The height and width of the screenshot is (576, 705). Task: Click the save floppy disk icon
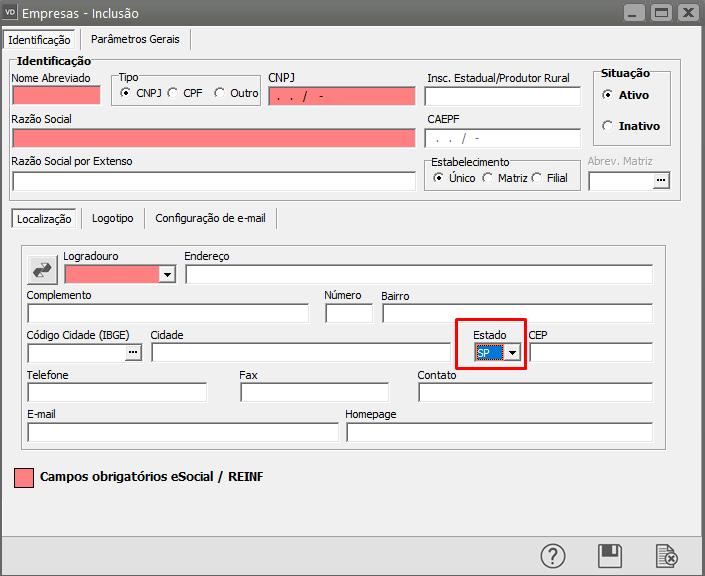point(610,556)
